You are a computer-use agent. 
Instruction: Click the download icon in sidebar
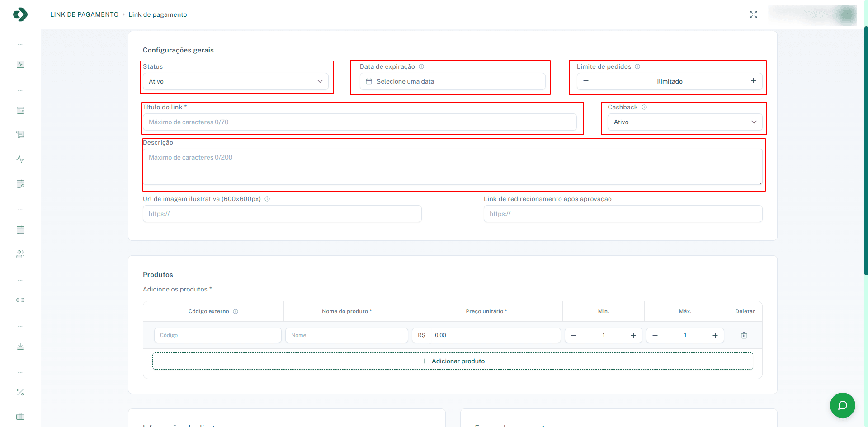coord(20,346)
